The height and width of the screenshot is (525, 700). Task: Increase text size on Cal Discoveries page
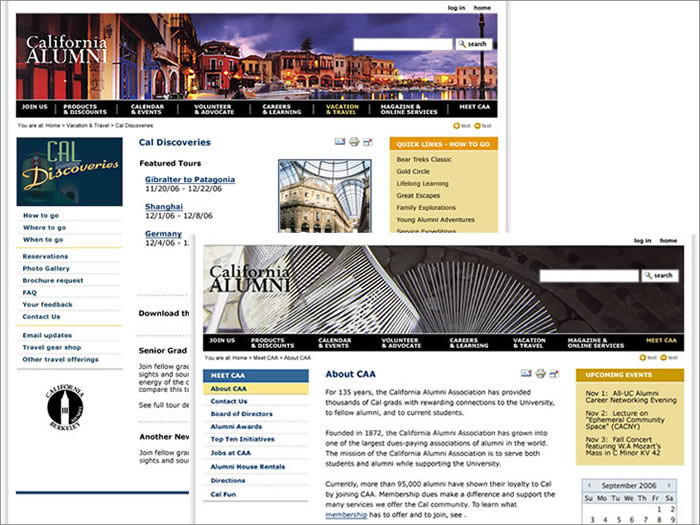click(462, 126)
